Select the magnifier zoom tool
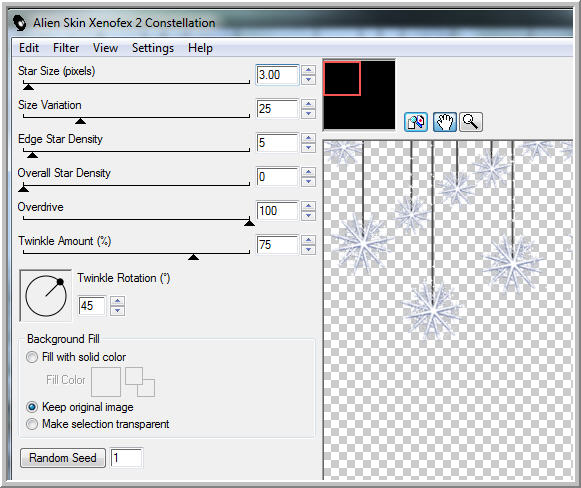This screenshot has height=488, width=581. (x=471, y=122)
